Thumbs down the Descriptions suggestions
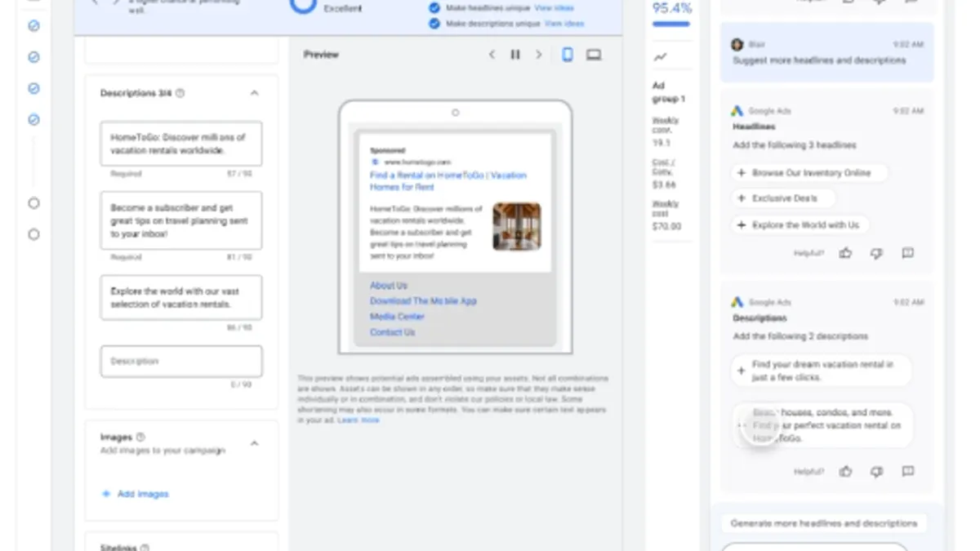980x551 pixels. click(x=876, y=472)
